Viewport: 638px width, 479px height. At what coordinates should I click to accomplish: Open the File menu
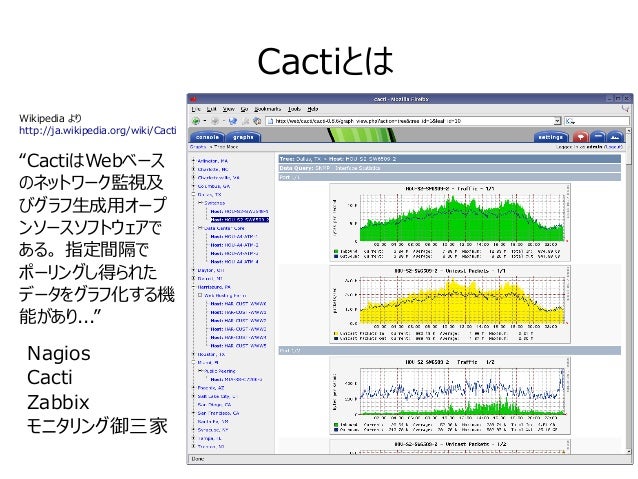pos(196,109)
